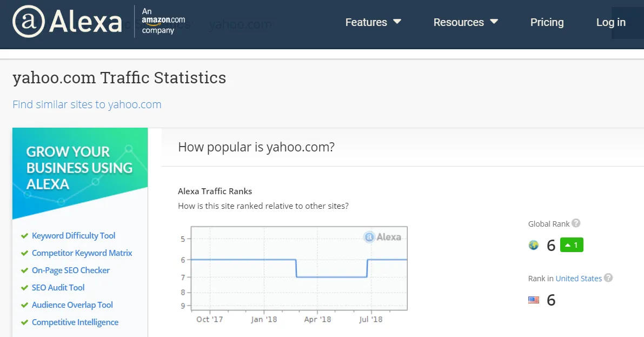This screenshot has width=644, height=337.
Task: Click the checkmark beside Keyword Difficulty Tool
Action: pos(24,236)
